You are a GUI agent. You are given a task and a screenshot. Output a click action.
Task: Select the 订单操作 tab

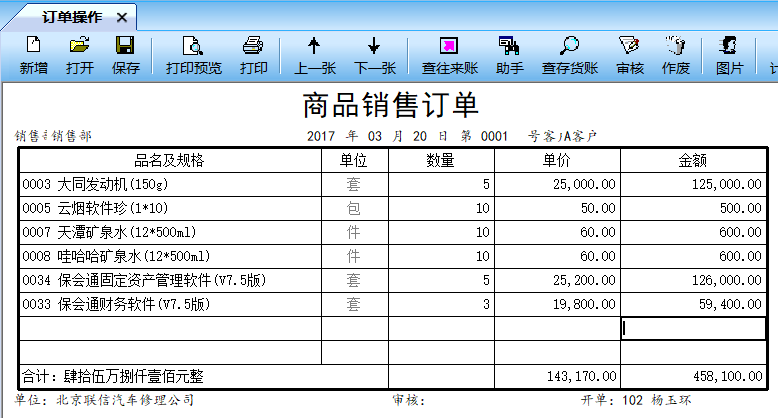click(72, 17)
